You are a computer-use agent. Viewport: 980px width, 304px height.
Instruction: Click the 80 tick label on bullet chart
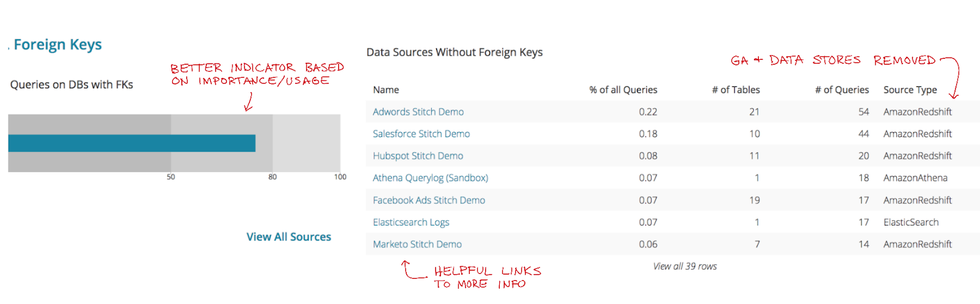[273, 177]
